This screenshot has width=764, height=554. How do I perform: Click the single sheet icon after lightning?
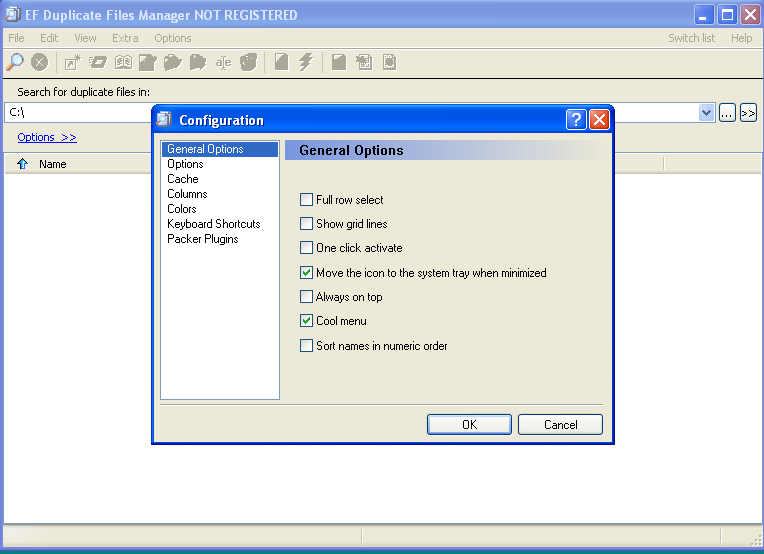(339, 62)
